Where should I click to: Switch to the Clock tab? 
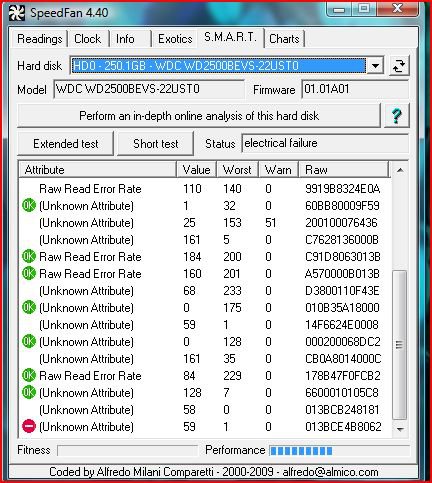click(87, 39)
